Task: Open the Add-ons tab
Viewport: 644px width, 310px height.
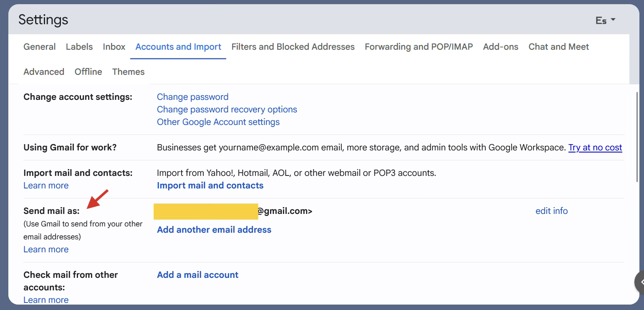Action: [500, 47]
